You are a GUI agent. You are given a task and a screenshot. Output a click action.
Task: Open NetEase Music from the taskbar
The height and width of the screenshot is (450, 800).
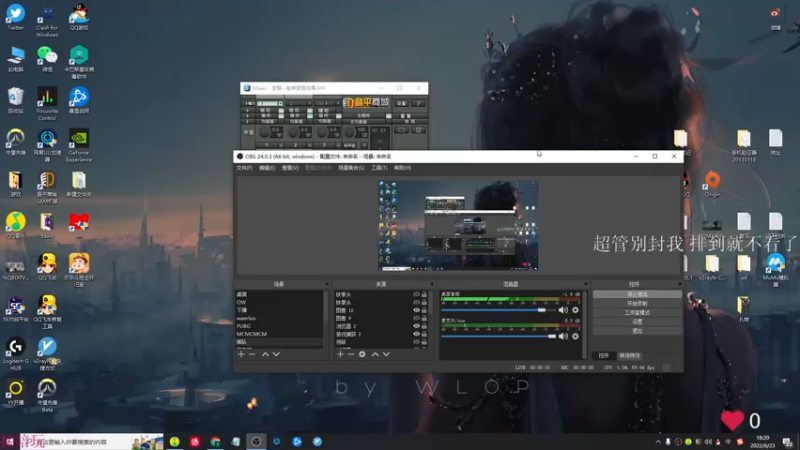195,441
